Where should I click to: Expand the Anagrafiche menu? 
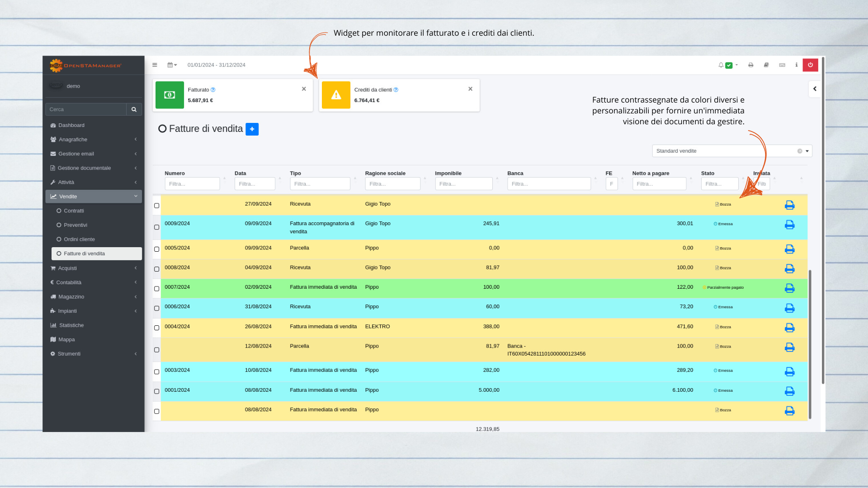[x=94, y=140]
